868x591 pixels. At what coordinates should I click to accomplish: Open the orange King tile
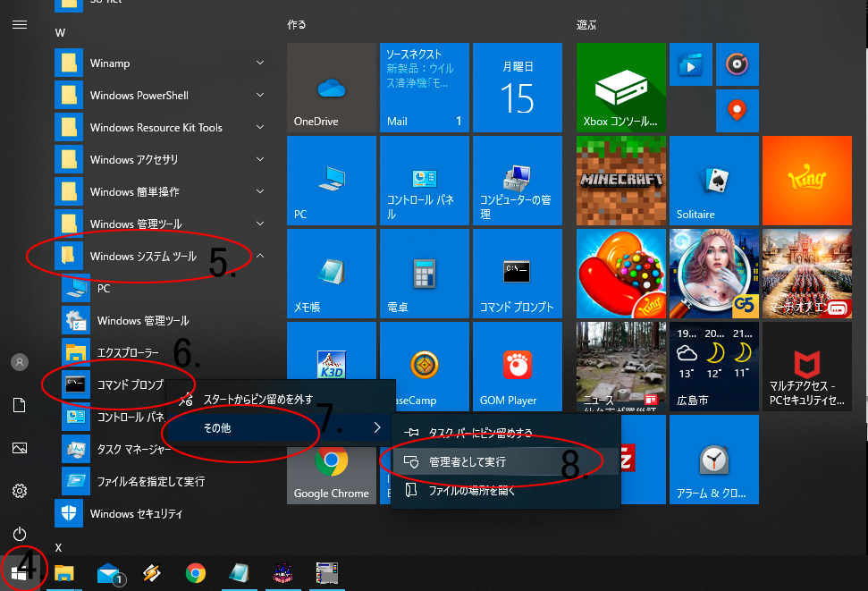806,181
